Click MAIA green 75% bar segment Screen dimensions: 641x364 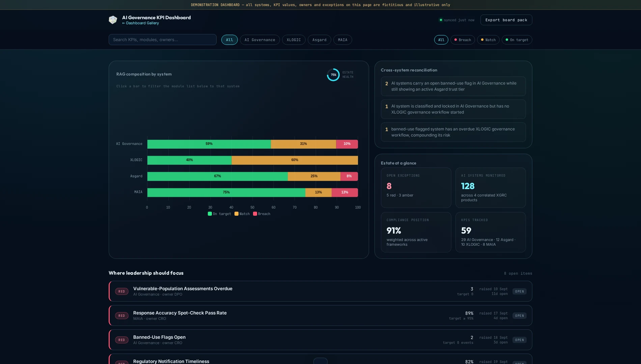click(x=226, y=192)
